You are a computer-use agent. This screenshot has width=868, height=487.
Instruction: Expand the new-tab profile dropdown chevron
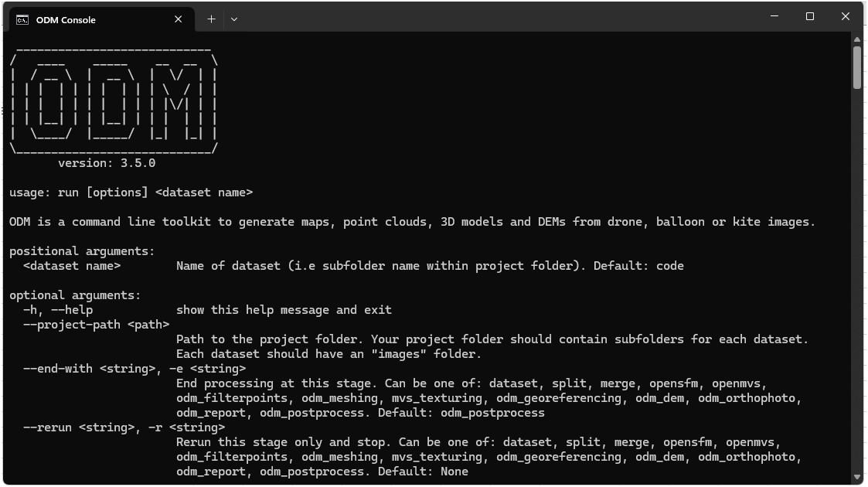pyautogui.click(x=234, y=19)
